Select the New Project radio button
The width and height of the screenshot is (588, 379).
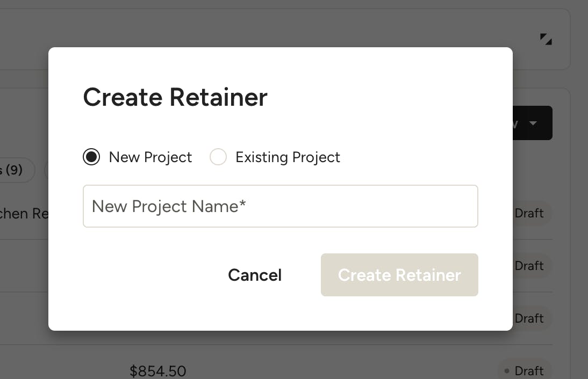(x=91, y=157)
